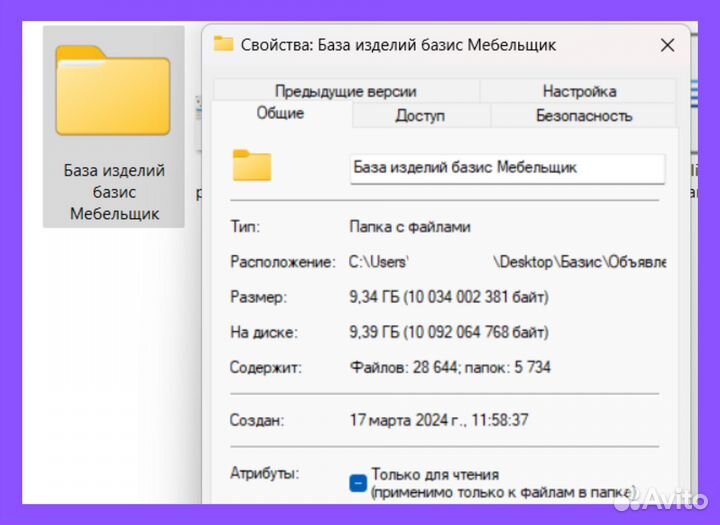Viewport: 720px width, 525px height.
Task: Click the dialog title Свойства: База изделий text
Action: pos(398,45)
